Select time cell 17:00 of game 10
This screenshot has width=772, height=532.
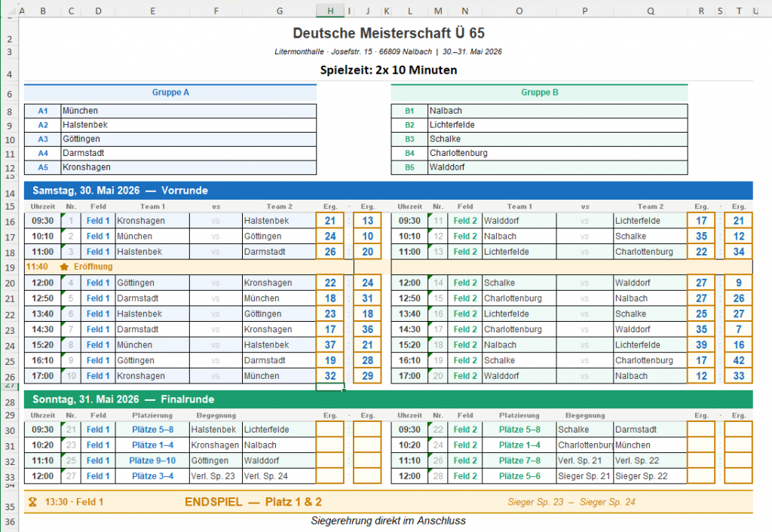click(x=43, y=376)
